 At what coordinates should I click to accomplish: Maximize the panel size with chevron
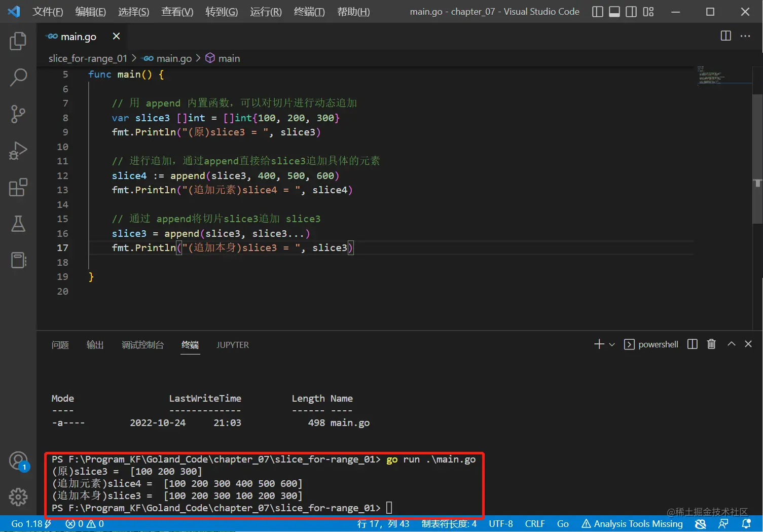732,344
